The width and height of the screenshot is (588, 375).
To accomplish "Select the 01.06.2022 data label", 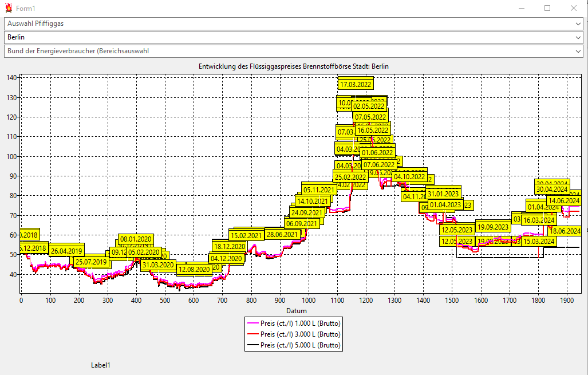I will [x=377, y=153].
